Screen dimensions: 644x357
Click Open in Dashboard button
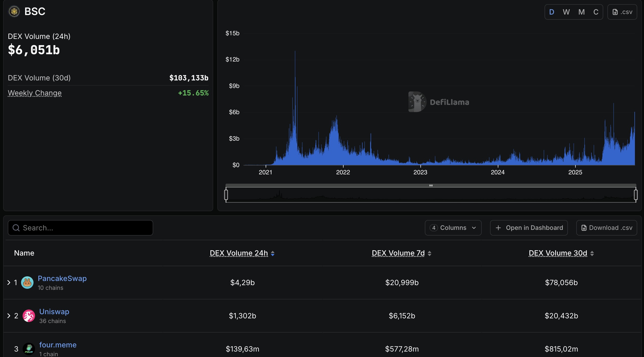pos(529,228)
